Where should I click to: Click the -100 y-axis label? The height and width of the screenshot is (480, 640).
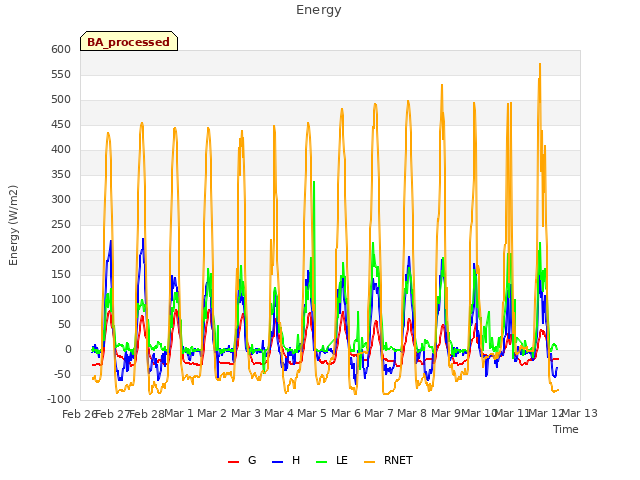(x=59, y=399)
